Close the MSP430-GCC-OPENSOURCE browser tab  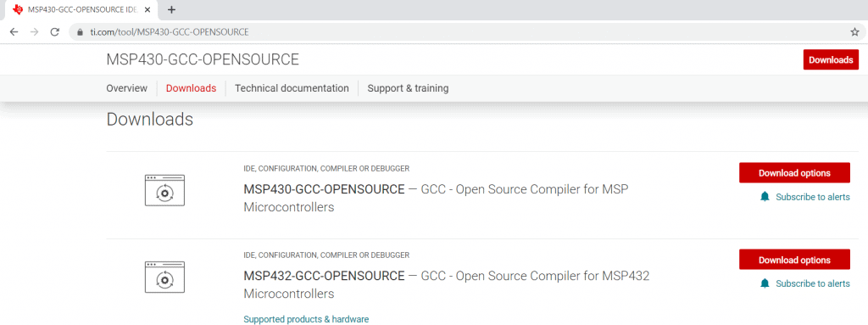pyautogui.click(x=147, y=10)
